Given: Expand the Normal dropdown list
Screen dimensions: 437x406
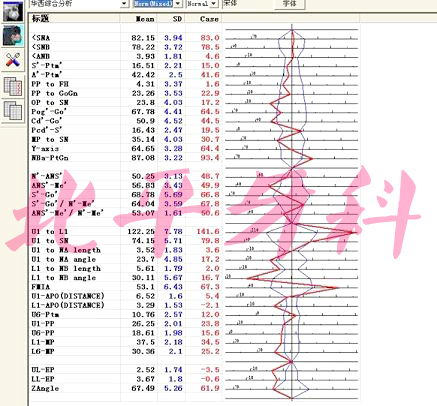Looking at the screenshot, I should (214, 4).
